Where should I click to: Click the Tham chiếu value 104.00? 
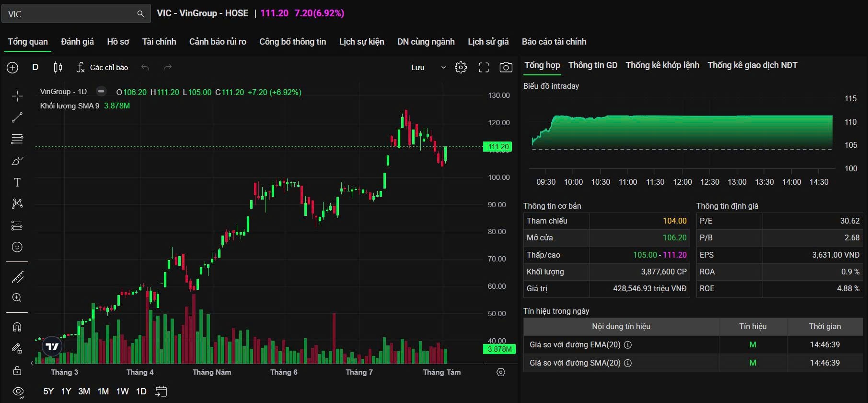[675, 221]
